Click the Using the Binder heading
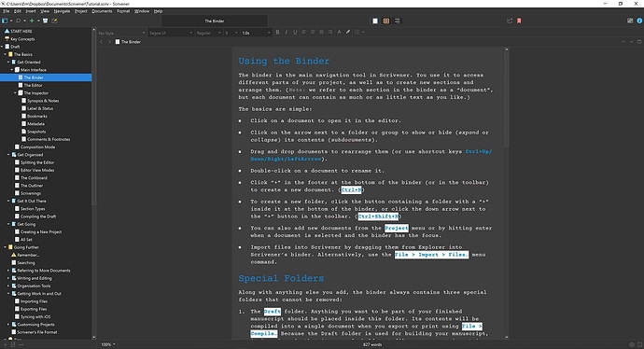The height and width of the screenshot is (349, 644). pos(284,62)
